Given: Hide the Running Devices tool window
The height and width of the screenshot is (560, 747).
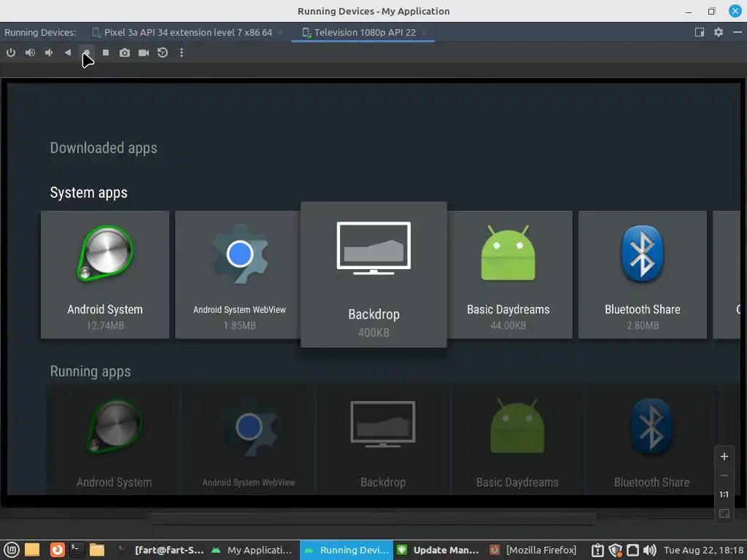Looking at the screenshot, I should click(737, 32).
